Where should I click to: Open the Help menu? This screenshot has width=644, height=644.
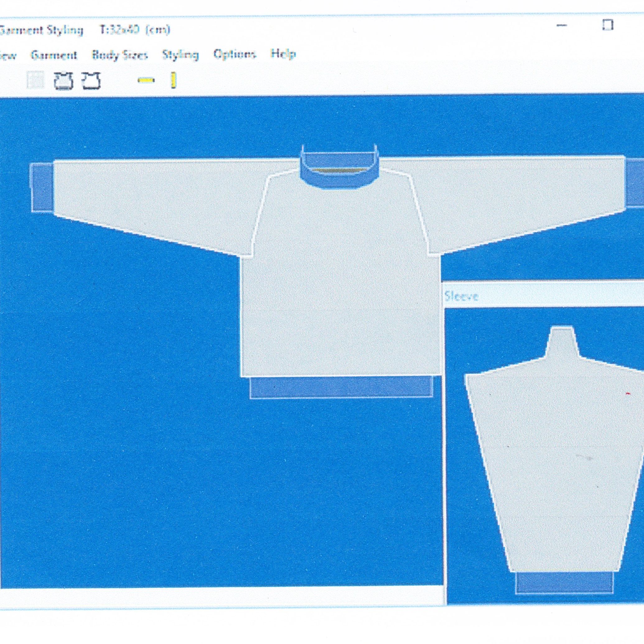(x=283, y=54)
